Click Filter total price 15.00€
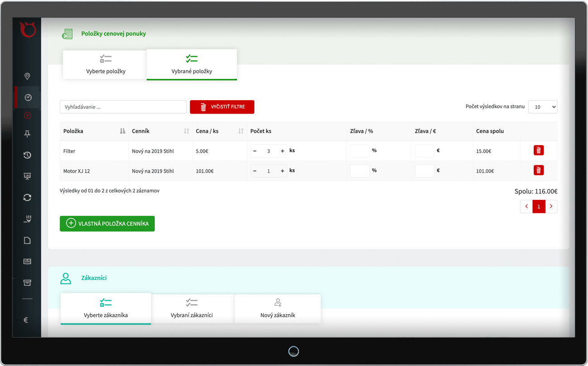Viewport: 588px width, 366px height. tap(483, 151)
